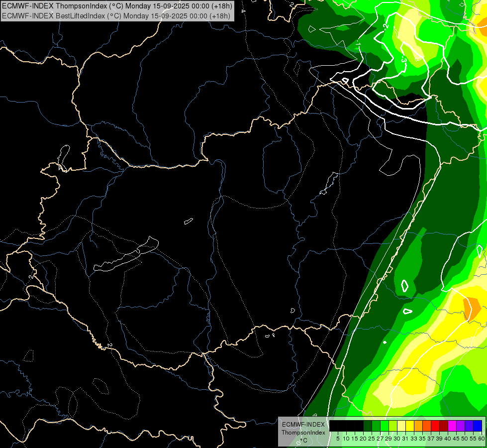Click the legend tick value '31'
The image size is (487, 448).
point(405,439)
